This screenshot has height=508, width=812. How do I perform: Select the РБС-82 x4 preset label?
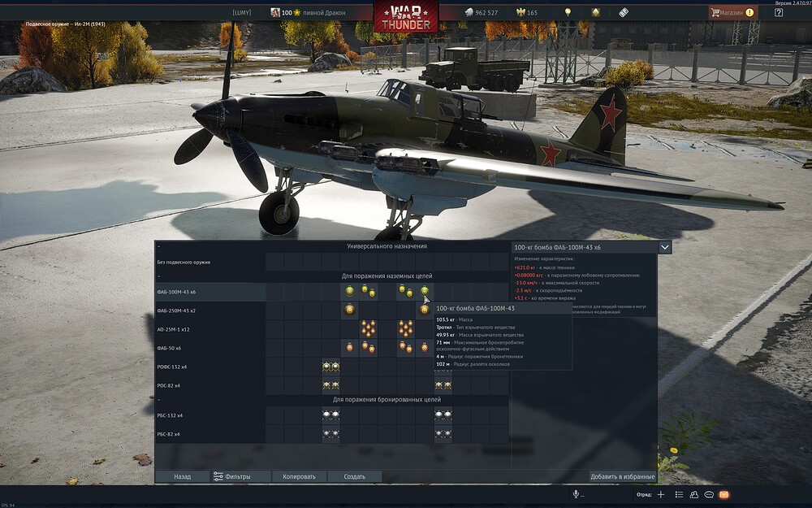coord(168,434)
